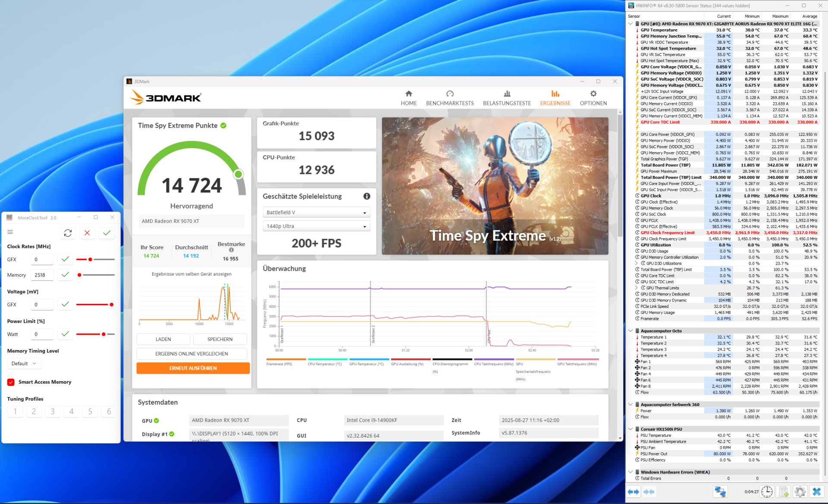This screenshot has width=828, height=504.
Task: Open the MoreClockTool hamburger menu
Action: [x=10, y=232]
